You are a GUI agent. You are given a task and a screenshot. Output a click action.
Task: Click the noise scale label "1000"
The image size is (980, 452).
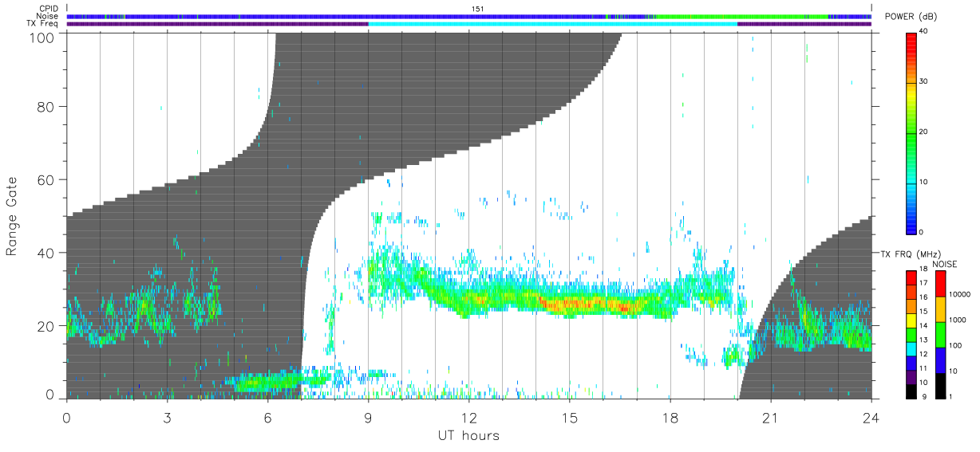[x=958, y=320]
